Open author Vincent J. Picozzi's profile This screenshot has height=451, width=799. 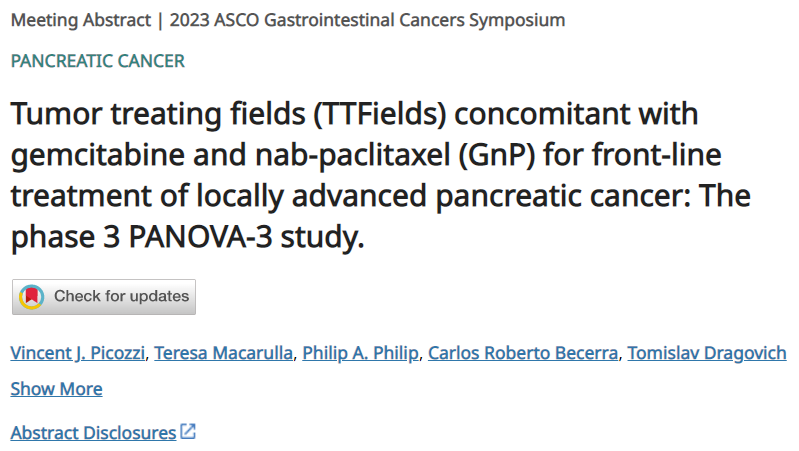tap(77, 353)
